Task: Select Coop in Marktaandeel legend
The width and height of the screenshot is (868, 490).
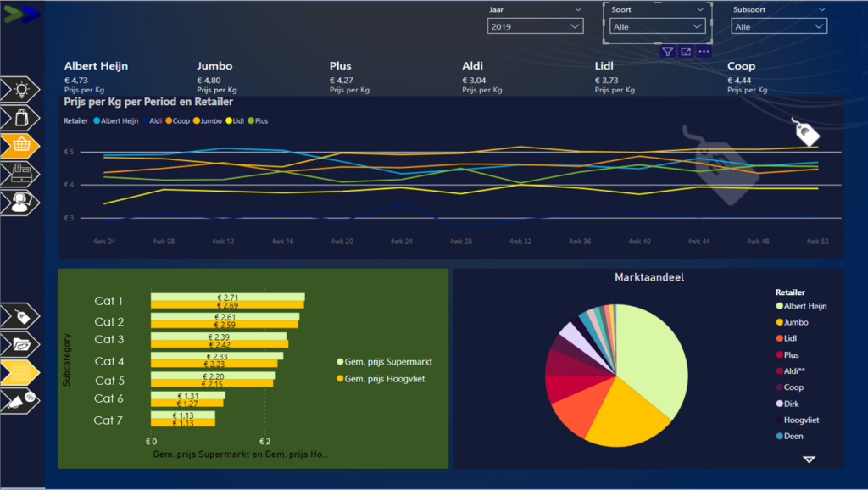Action: (x=790, y=387)
